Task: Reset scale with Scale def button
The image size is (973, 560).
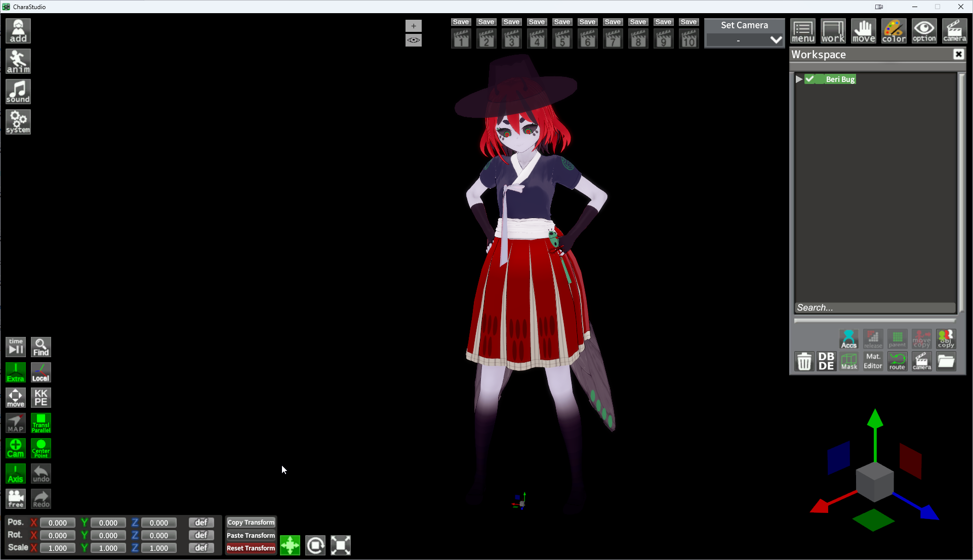Action: [x=201, y=548]
